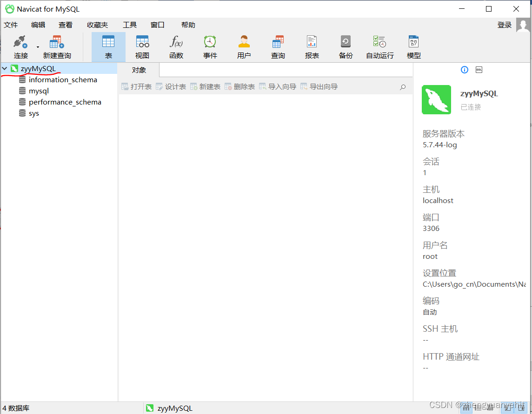
Task: Click the encoding value 自动
Action: coord(430,312)
